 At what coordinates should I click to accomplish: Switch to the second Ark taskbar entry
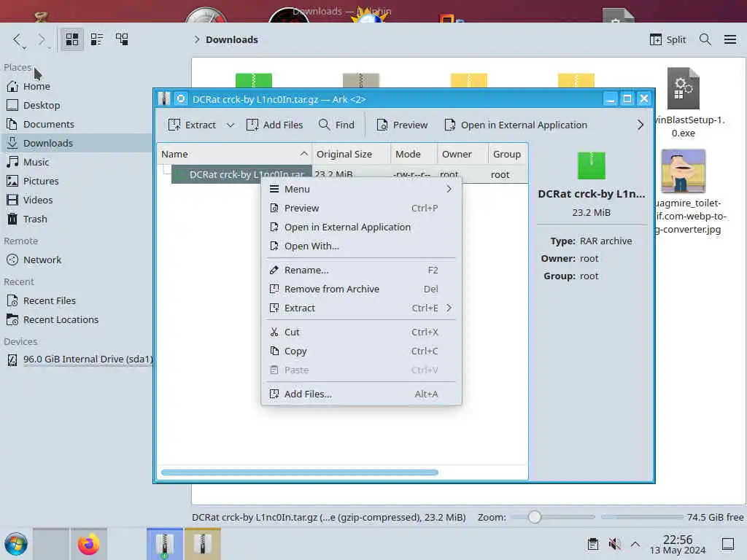pos(203,544)
